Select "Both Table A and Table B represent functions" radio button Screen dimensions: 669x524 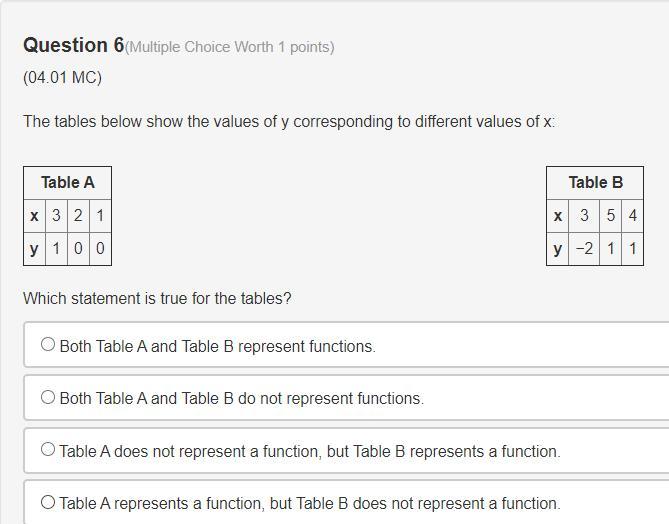point(48,345)
